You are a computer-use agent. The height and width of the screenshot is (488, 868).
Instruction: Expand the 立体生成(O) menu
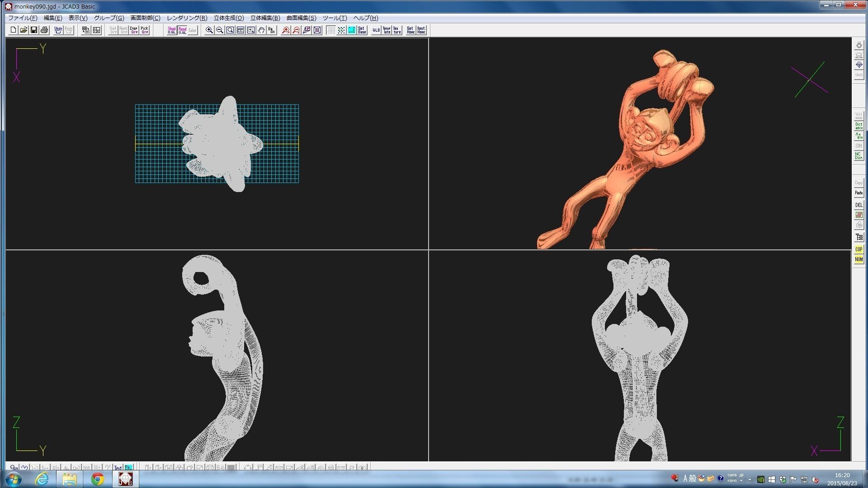228,18
